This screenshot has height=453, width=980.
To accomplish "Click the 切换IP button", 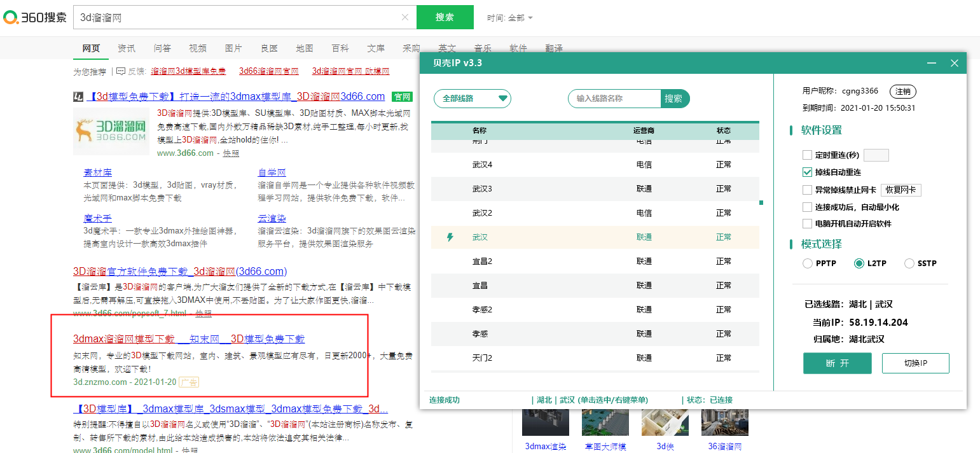I will coord(916,363).
